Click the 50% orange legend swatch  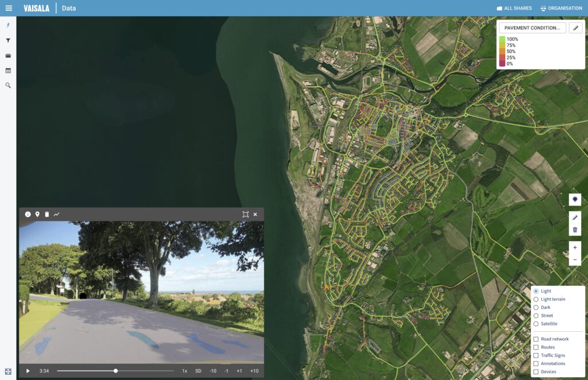point(502,51)
